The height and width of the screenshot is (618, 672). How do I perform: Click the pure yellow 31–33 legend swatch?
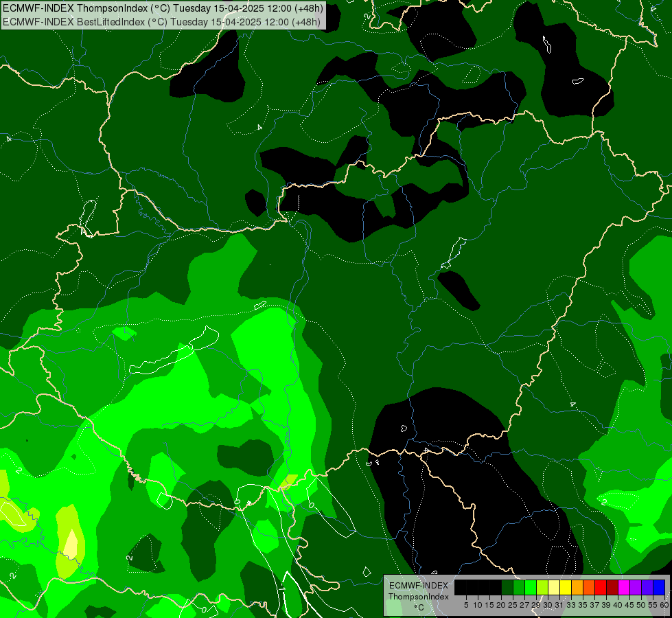point(566,587)
